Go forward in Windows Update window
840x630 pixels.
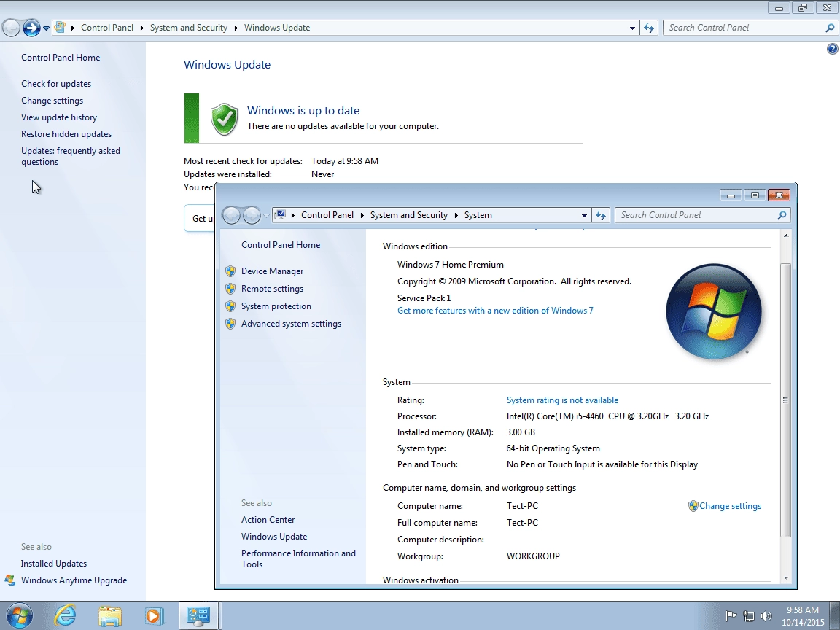(x=31, y=28)
